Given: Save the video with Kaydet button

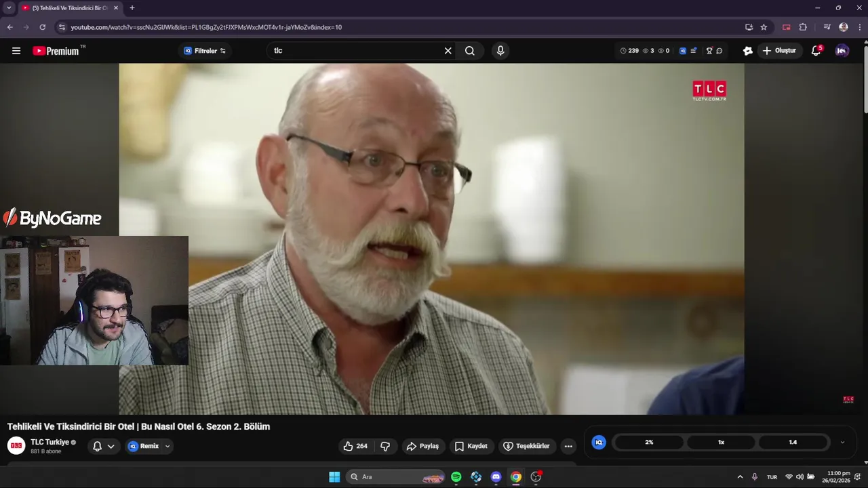Looking at the screenshot, I should (471, 446).
